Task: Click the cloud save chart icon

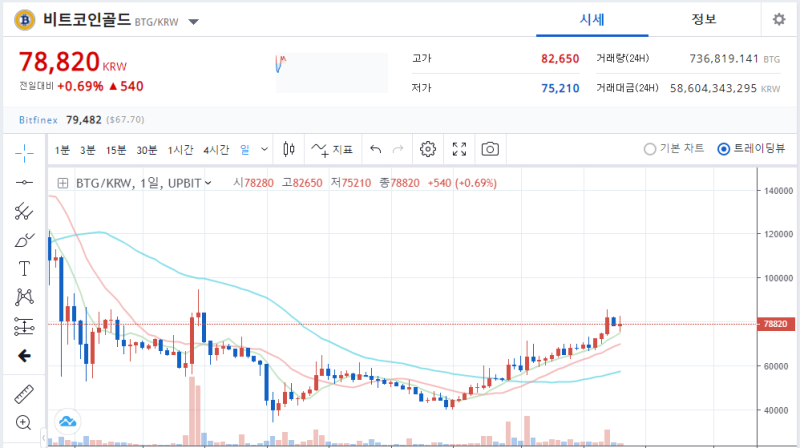Action: click(x=67, y=421)
